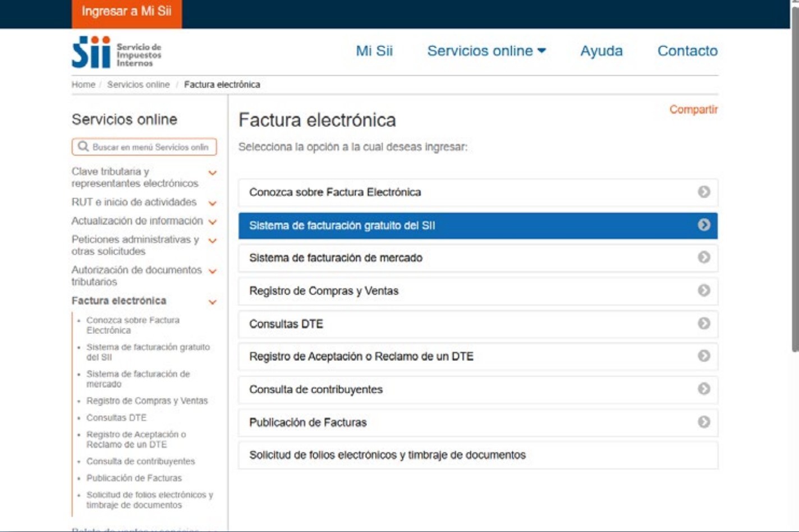
Task: Click arrow icon on Consulta de contribuyentes row
Action: pyautogui.click(x=704, y=389)
